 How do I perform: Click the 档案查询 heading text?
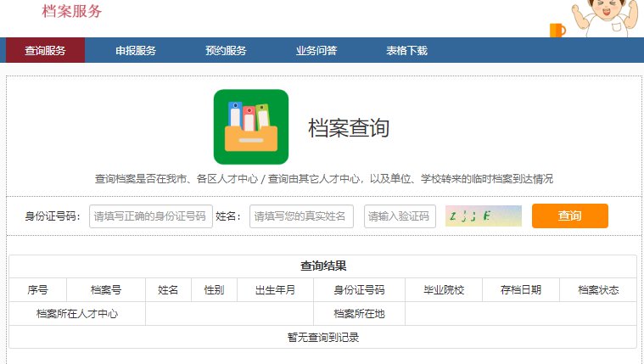pyautogui.click(x=348, y=128)
